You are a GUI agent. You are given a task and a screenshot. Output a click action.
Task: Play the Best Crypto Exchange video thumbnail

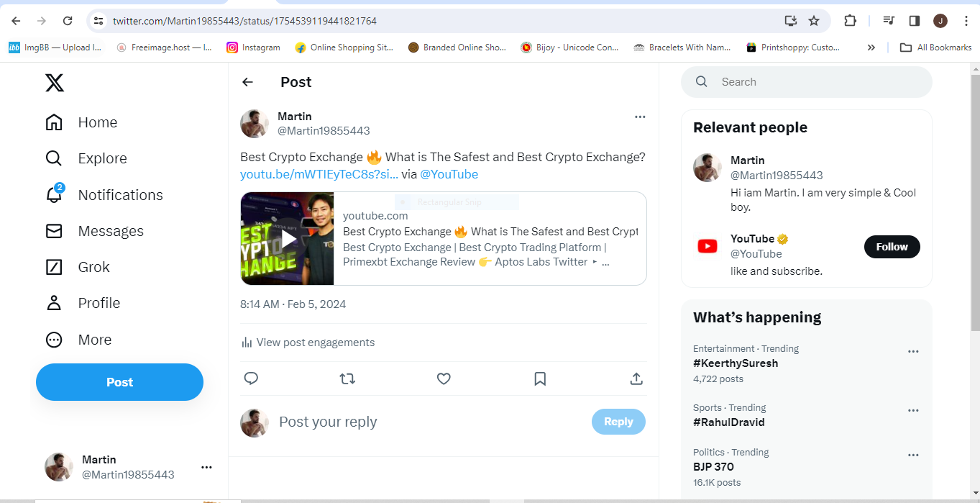288,239
